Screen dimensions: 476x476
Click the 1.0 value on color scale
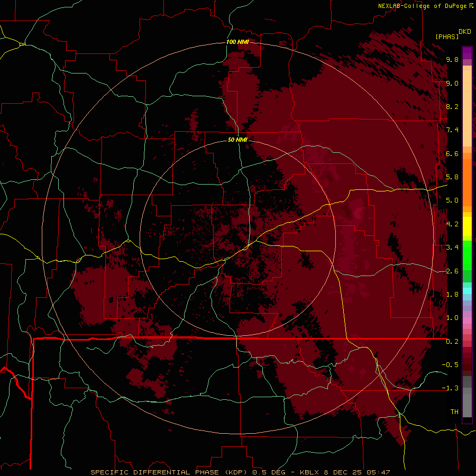(x=452, y=318)
